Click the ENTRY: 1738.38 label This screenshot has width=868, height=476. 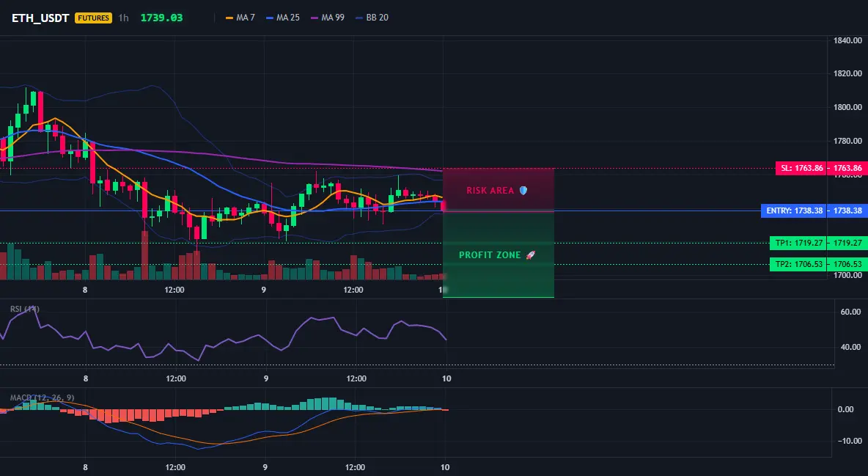pos(794,210)
